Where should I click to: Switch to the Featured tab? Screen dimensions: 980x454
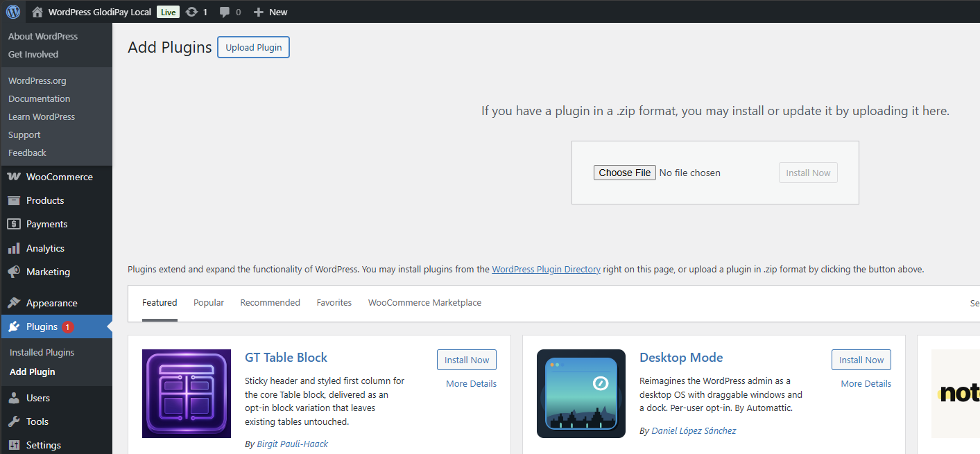160,303
